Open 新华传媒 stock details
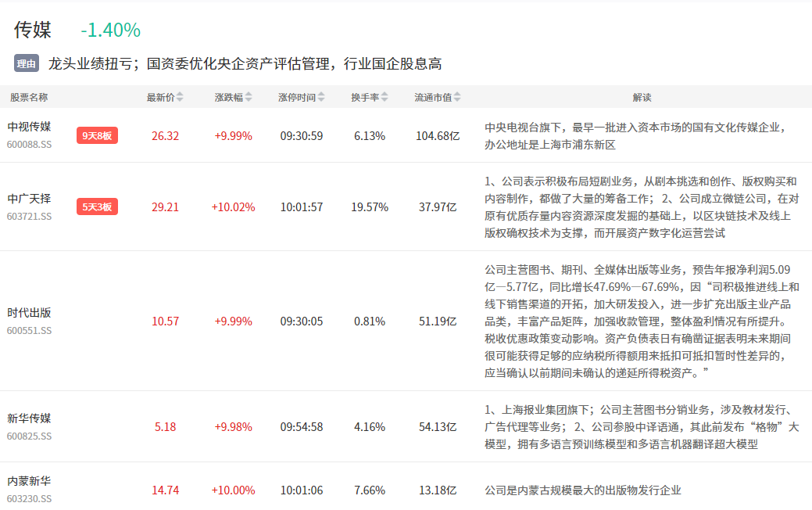Screen dimensions: 812x510 [30, 418]
